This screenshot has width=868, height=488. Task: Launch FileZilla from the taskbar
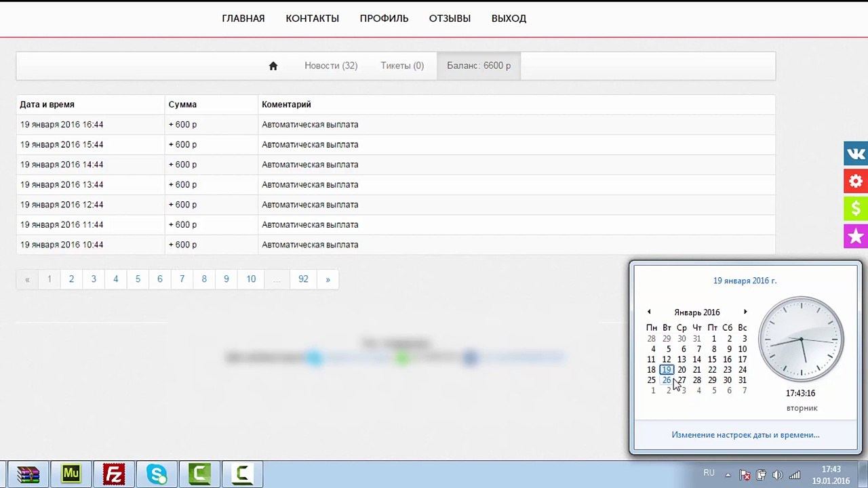[x=114, y=474]
